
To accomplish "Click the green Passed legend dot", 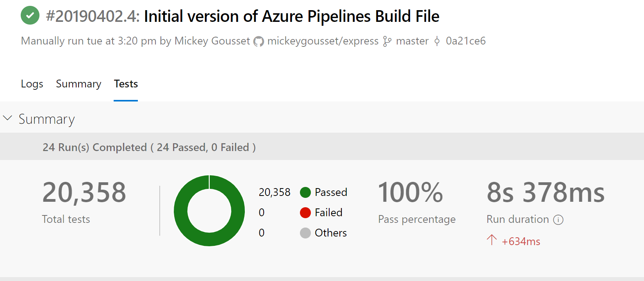I will 305,192.
